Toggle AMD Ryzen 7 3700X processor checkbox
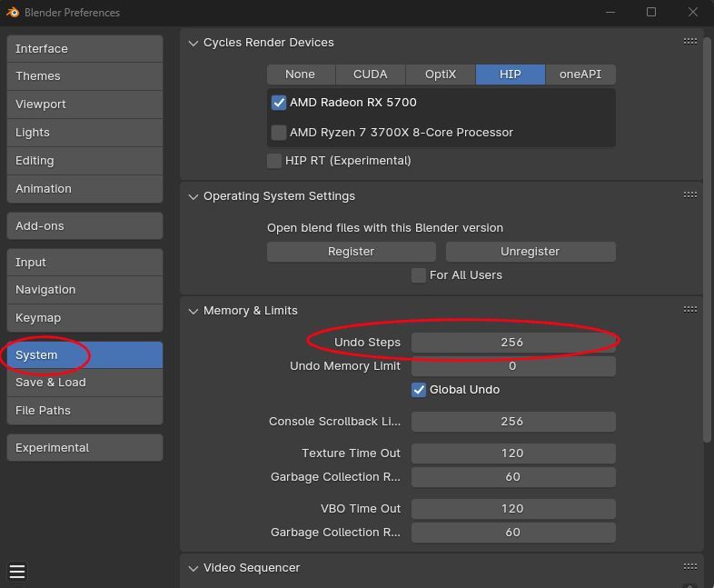The image size is (714, 588). point(279,133)
